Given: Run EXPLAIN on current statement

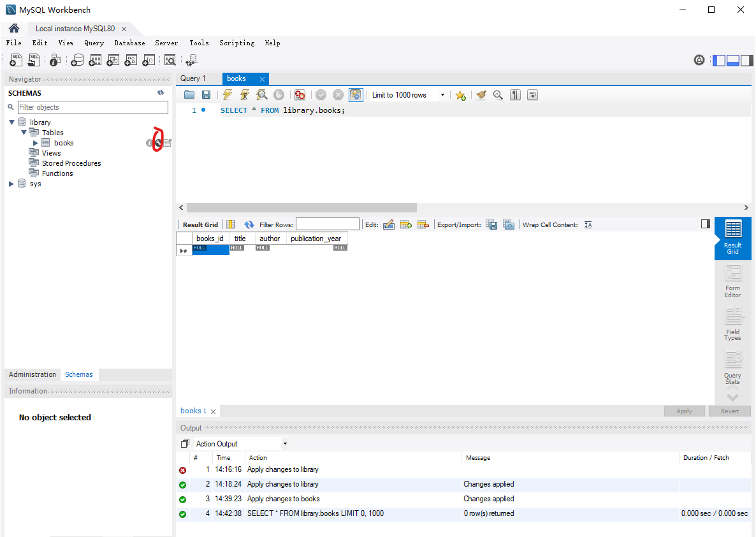Looking at the screenshot, I should (x=261, y=94).
